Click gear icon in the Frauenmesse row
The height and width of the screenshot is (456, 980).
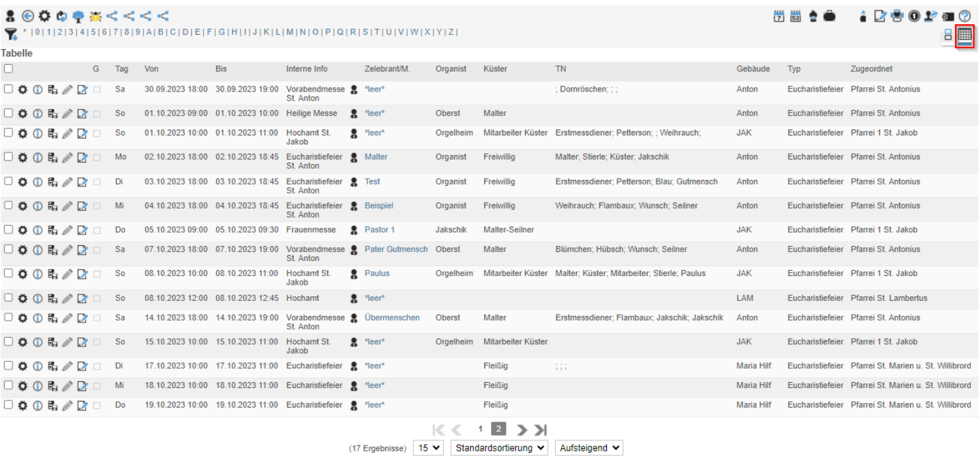click(x=22, y=230)
